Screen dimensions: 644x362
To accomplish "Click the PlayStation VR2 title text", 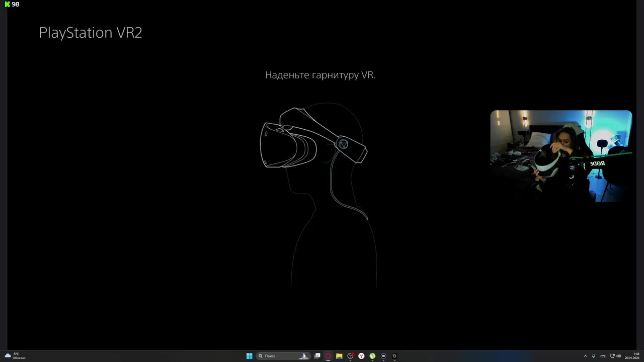I will 91,33.
